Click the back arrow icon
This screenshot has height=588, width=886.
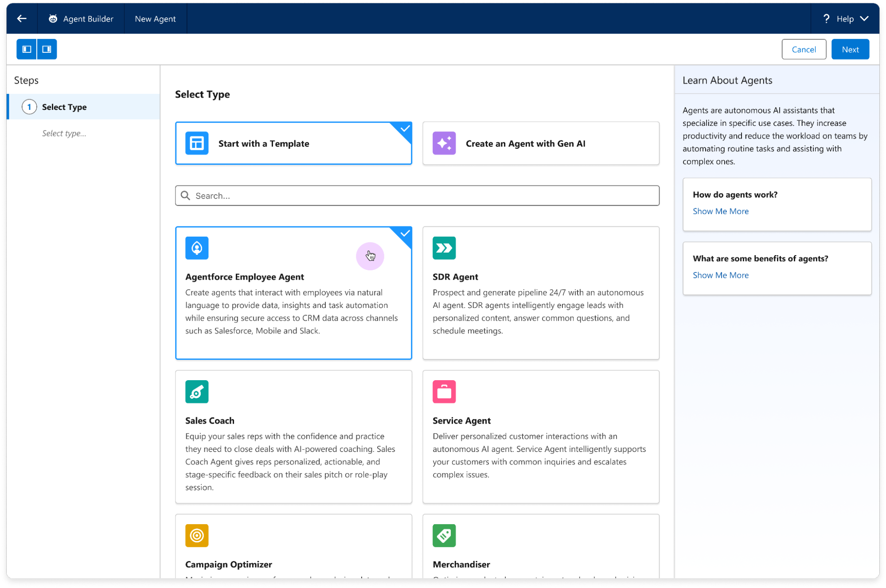tap(22, 19)
